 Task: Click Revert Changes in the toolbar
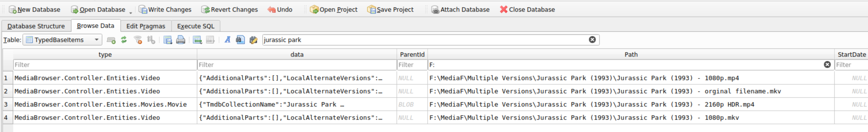tap(229, 10)
